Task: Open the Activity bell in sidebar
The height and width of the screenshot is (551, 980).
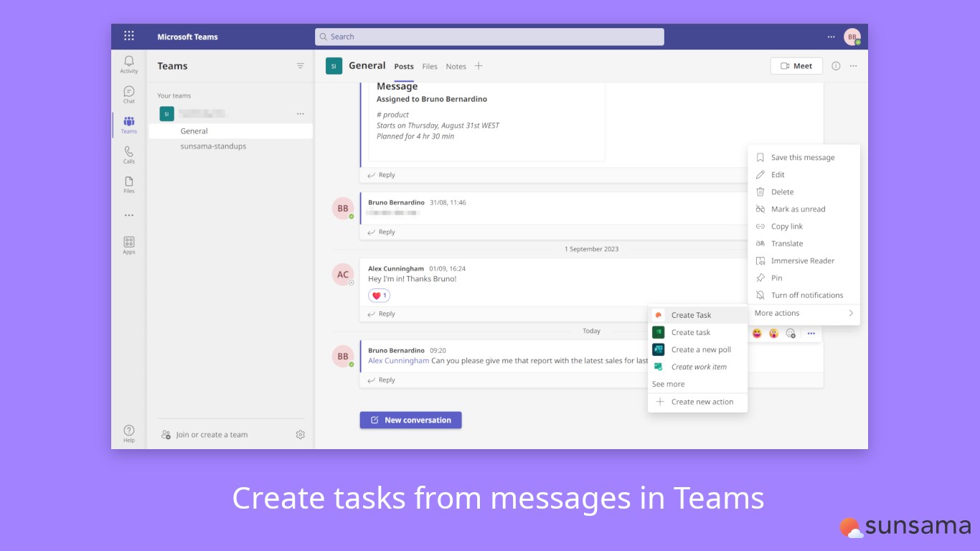Action: click(x=129, y=64)
